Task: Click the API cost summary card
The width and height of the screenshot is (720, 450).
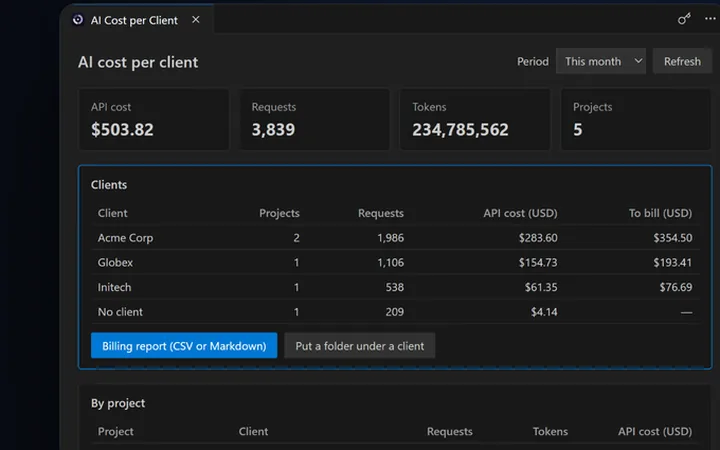Action: click(x=154, y=119)
